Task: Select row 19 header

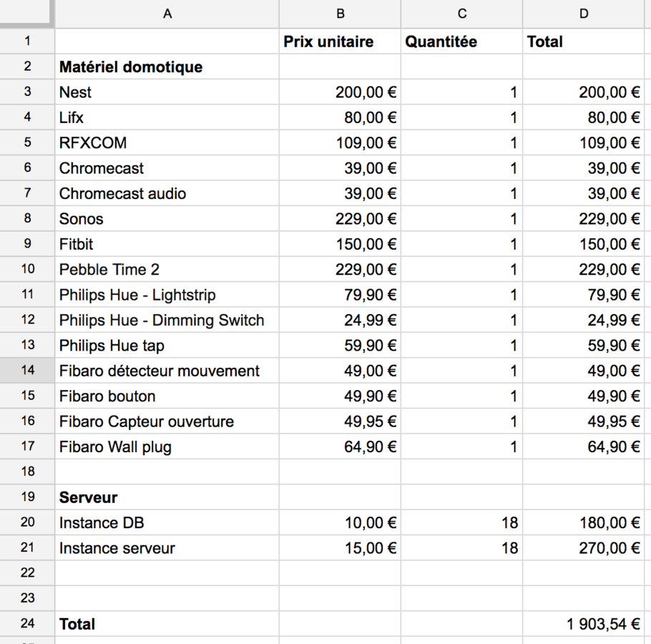Action: [x=27, y=497]
